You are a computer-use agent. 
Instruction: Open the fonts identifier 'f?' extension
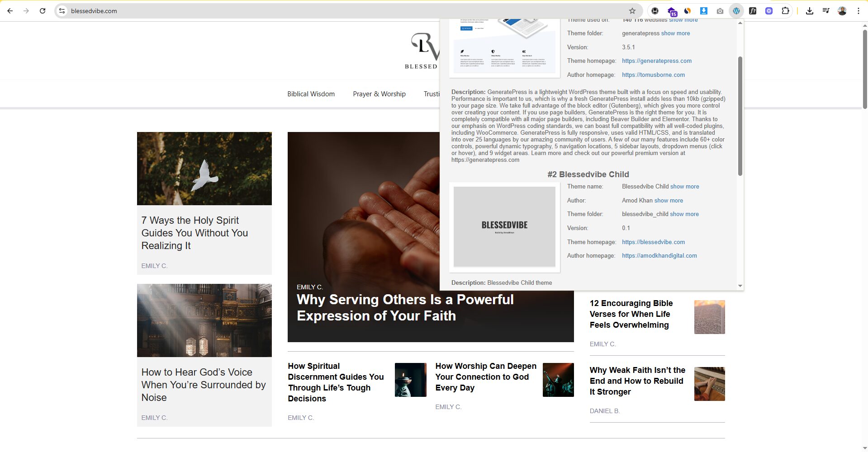coord(753,11)
